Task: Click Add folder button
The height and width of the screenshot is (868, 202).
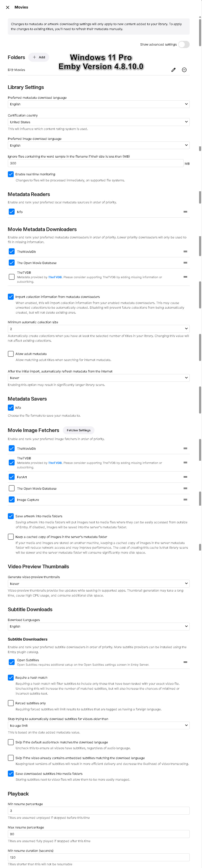Action: 39,57
